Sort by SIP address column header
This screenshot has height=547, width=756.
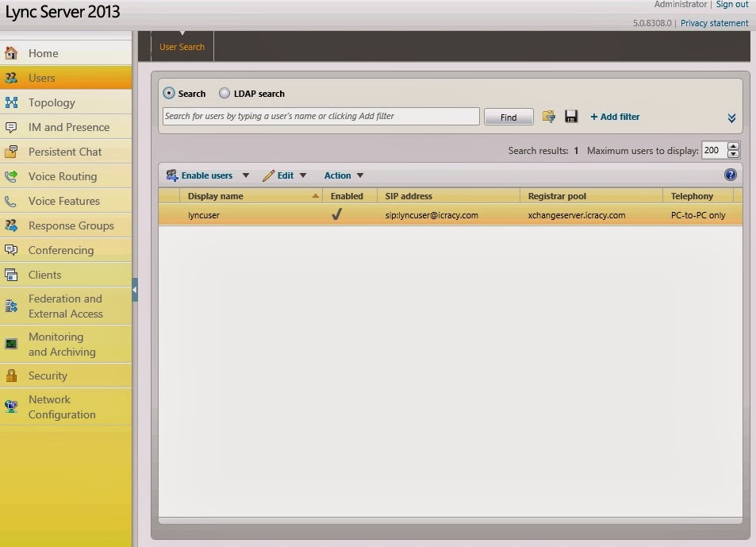pyautogui.click(x=448, y=196)
